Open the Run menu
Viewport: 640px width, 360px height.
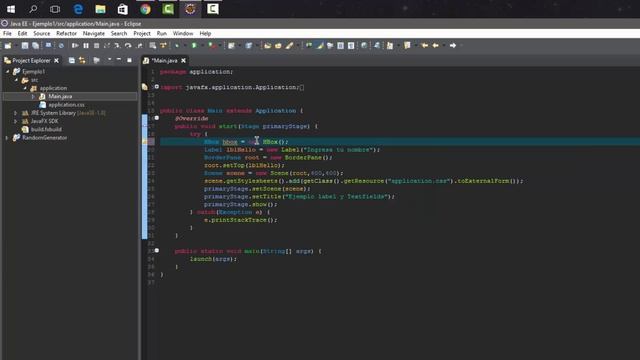(162, 33)
